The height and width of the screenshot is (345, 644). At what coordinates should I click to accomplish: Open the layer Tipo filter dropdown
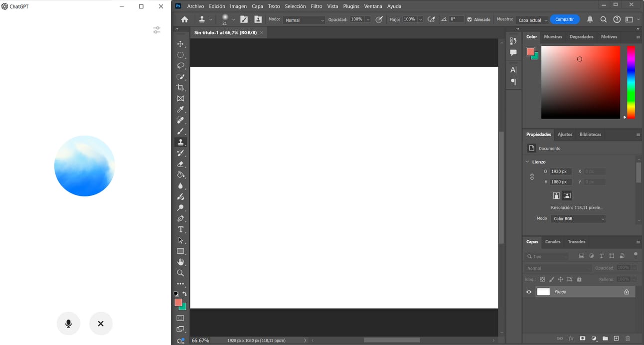tap(547, 256)
